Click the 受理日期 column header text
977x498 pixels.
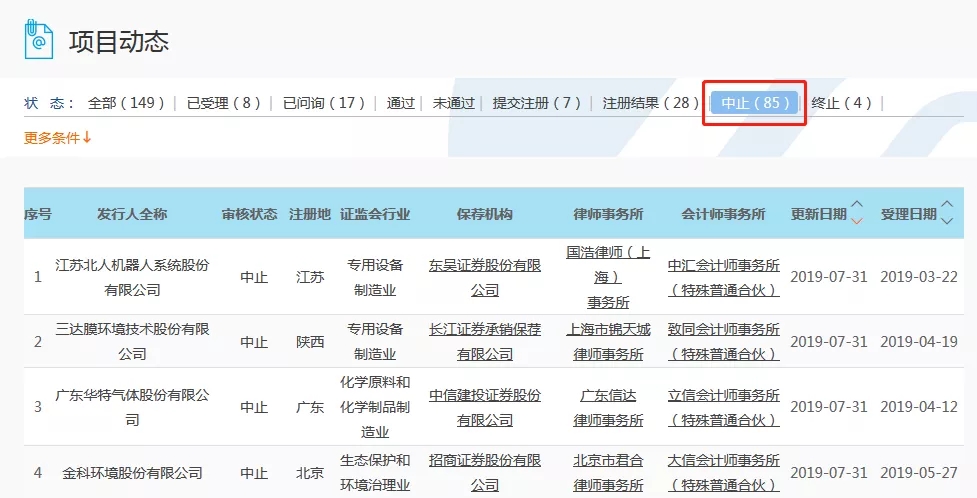click(908, 214)
